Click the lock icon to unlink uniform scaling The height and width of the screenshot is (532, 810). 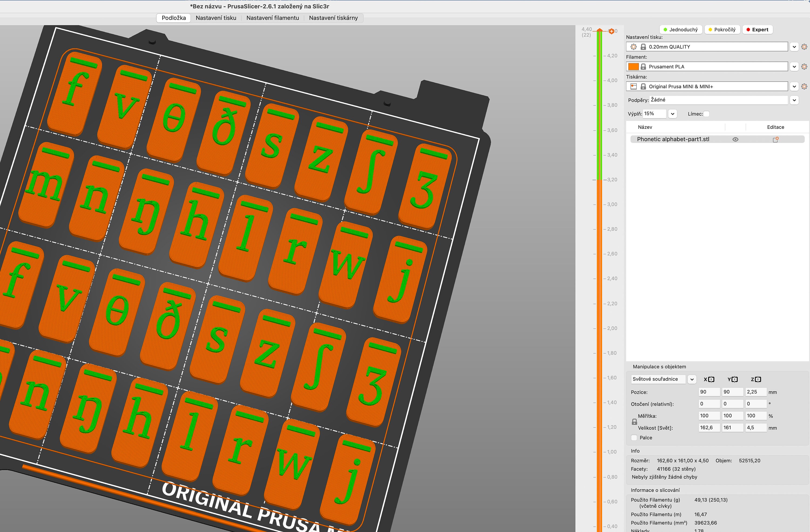(x=634, y=421)
